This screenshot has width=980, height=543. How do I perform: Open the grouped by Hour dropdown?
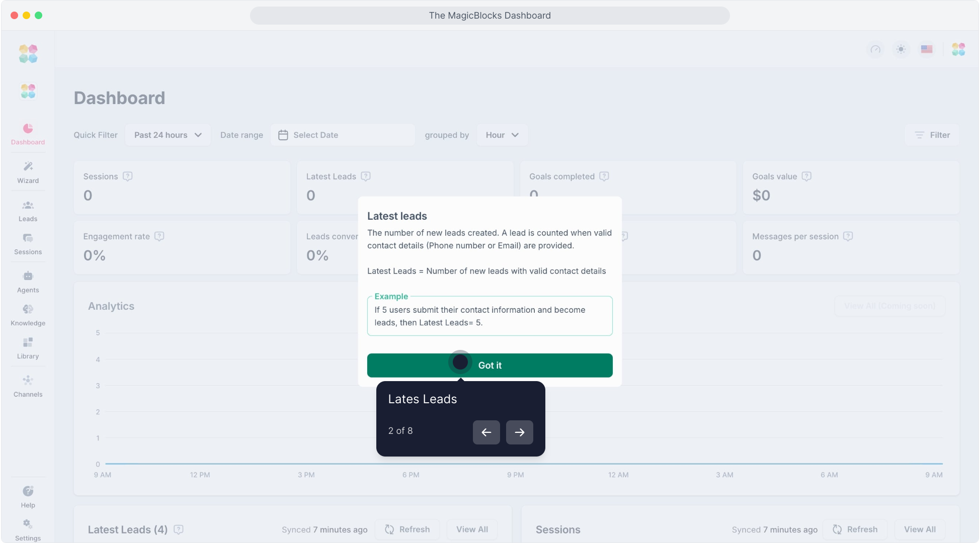click(502, 135)
